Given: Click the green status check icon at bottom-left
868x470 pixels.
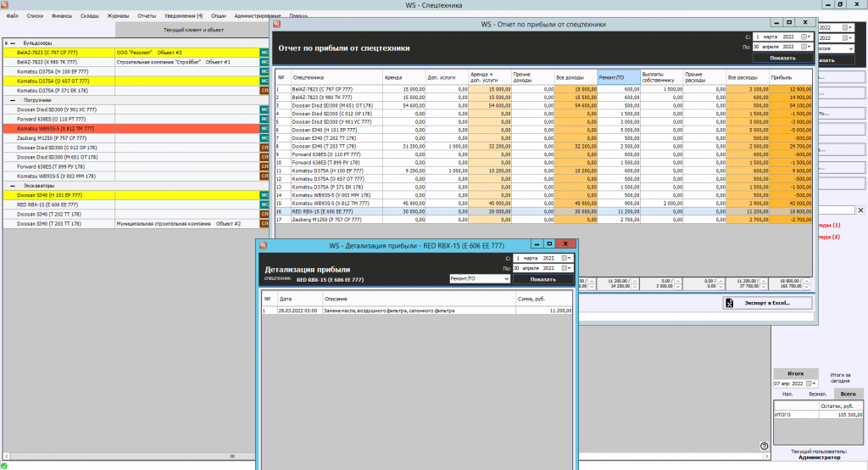Looking at the screenshot, I should point(4,466).
